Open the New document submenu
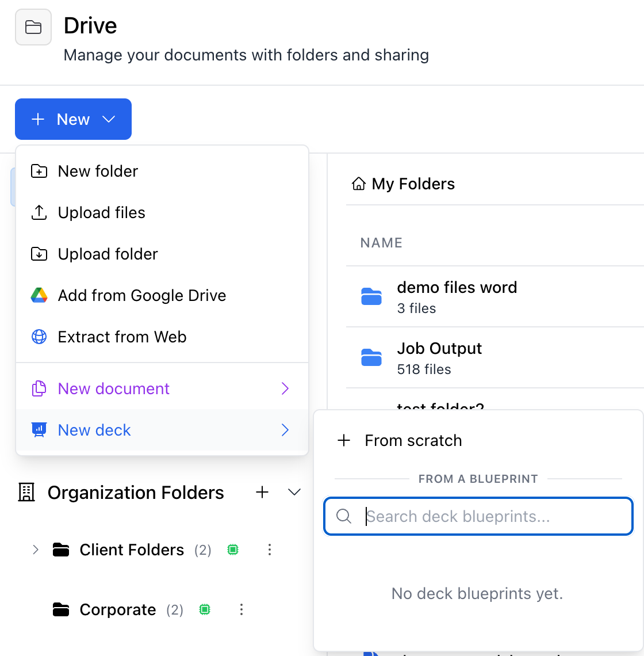This screenshot has width=644, height=656. click(162, 388)
